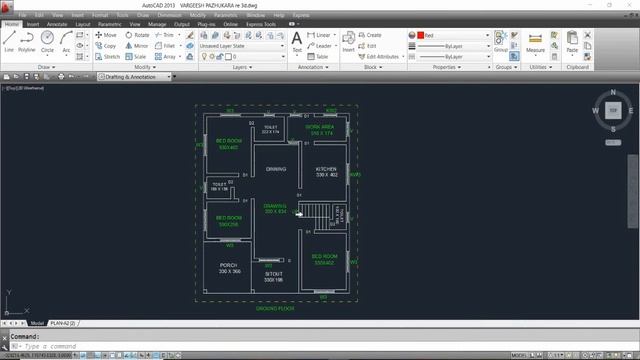The height and width of the screenshot is (360, 640).
Task: Toggle layer 0 lock icon
Action: click(x=220, y=57)
